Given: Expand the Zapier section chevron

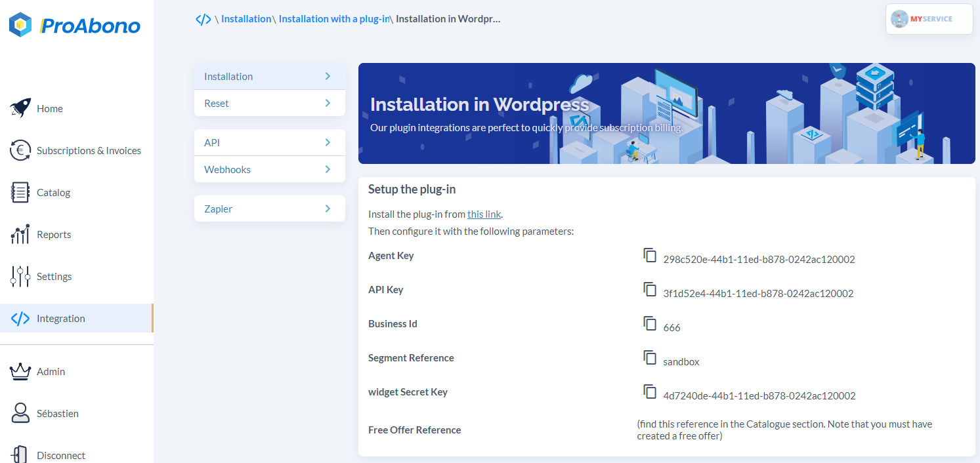Looking at the screenshot, I should [x=328, y=209].
